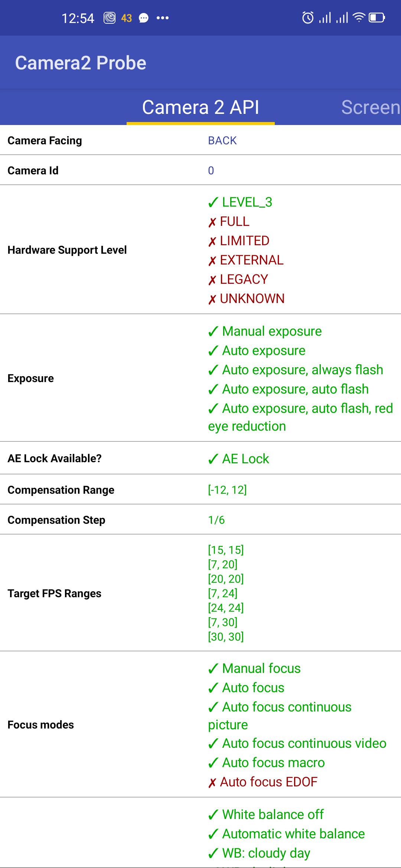
Task: Select the Camera 2 API tab
Action: click(x=200, y=107)
